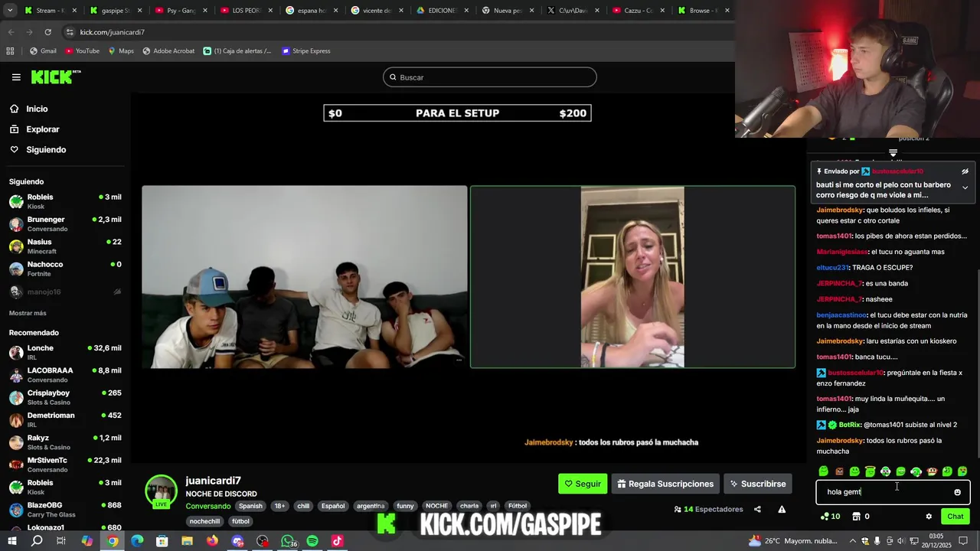Open Rakyz Slots & Casino channel

coord(65,442)
